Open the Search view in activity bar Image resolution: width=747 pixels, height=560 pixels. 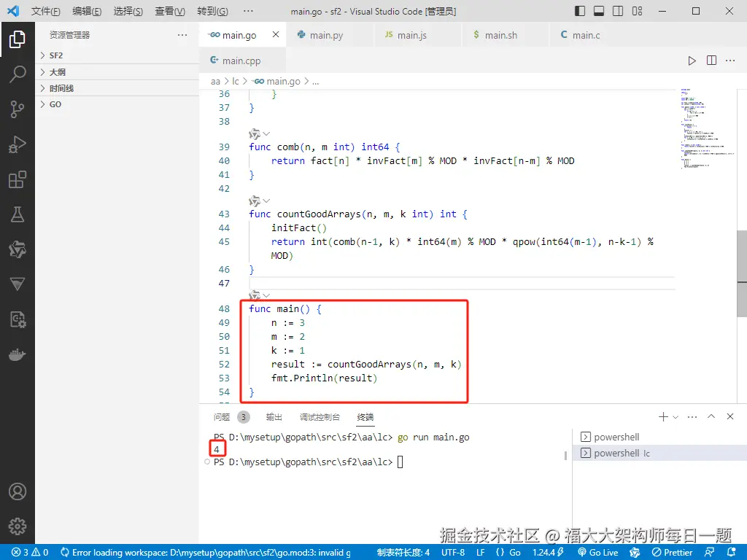(x=18, y=74)
